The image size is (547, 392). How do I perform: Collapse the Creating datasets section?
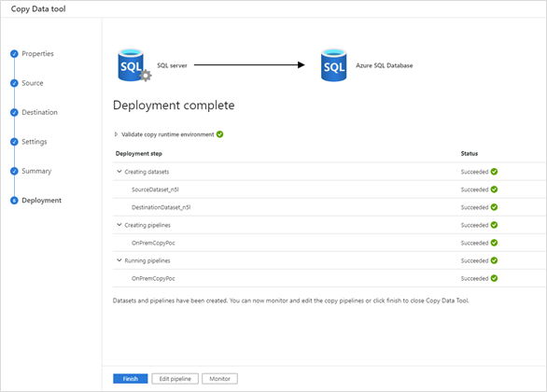coord(119,172)
